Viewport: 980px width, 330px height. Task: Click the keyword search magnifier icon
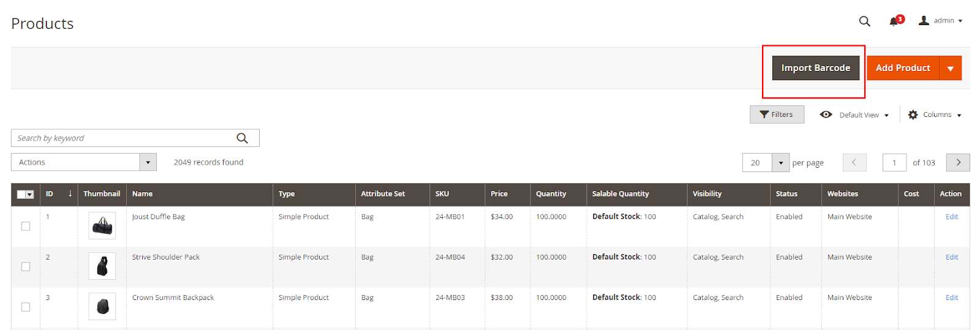point(243,138)
